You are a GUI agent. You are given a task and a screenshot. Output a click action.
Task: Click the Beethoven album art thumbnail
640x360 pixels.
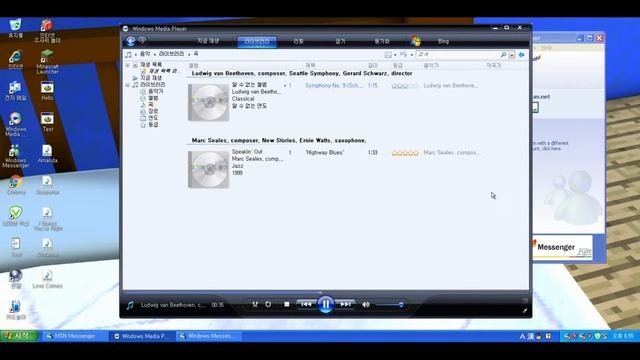point(208,102)
